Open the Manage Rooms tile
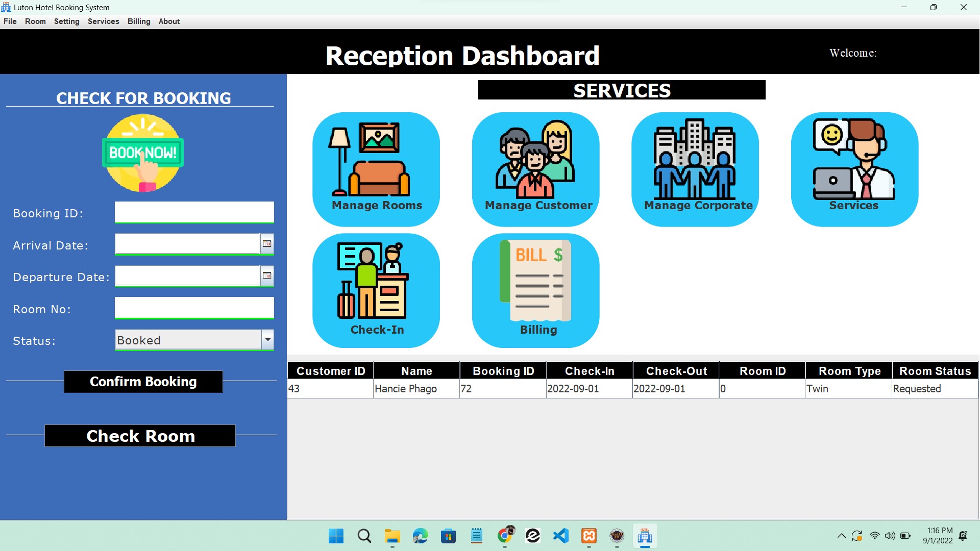The image size is (980, 551). 376,169
